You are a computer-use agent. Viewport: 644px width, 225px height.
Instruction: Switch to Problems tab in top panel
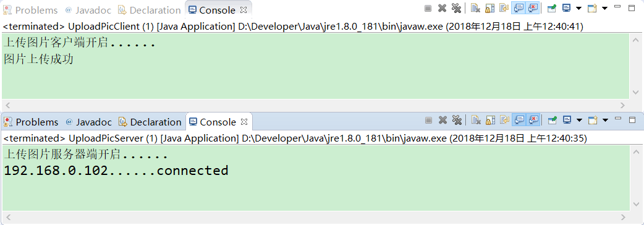point(30,10)
